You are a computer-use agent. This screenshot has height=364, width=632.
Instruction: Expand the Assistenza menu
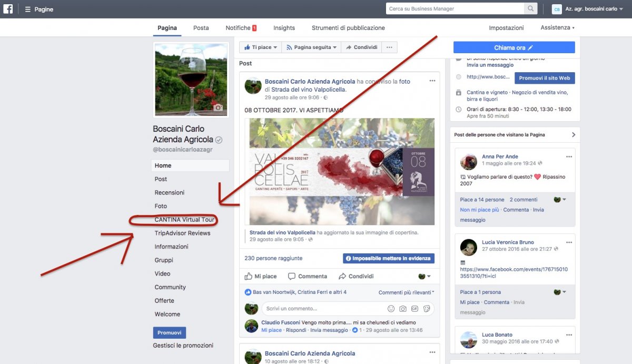click(x=557, y=28)
